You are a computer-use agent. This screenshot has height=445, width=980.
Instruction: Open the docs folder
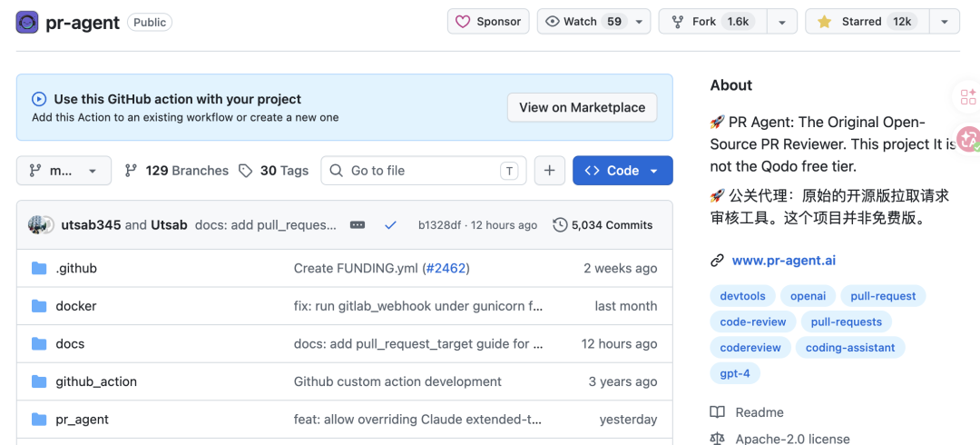point(70,343)
